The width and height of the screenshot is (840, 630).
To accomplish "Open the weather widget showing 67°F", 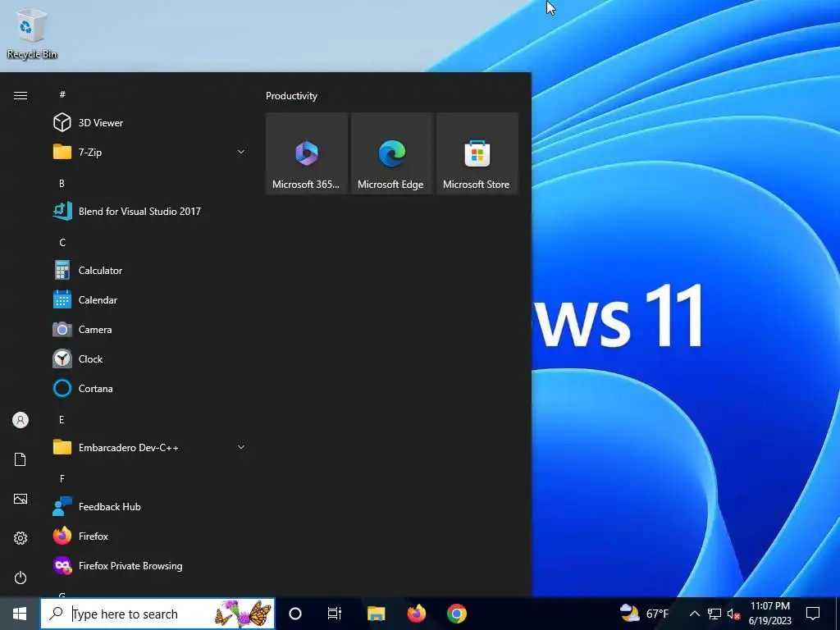I will 645,614.
